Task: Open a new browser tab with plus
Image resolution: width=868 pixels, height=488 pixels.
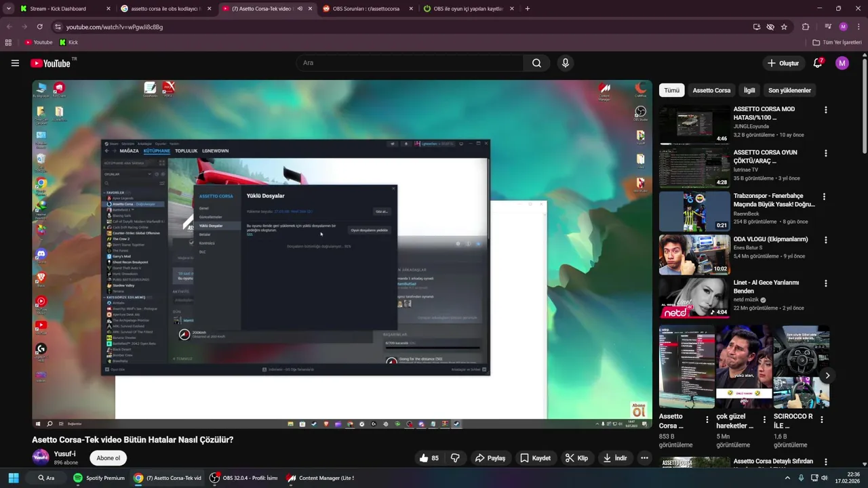Action: point(528,9)
